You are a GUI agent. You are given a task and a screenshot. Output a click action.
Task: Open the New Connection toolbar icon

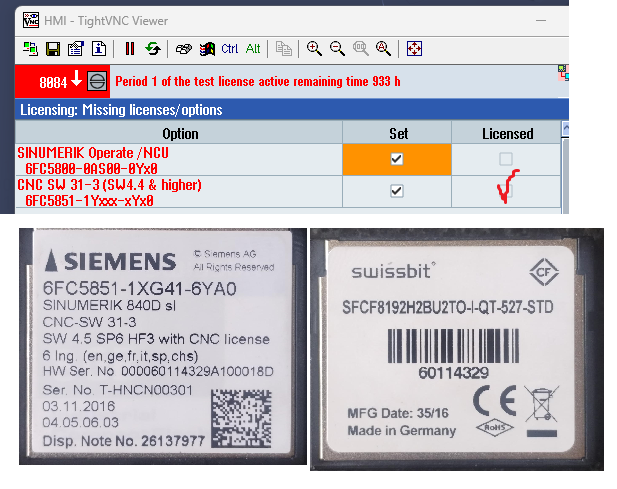click(30, 49)
